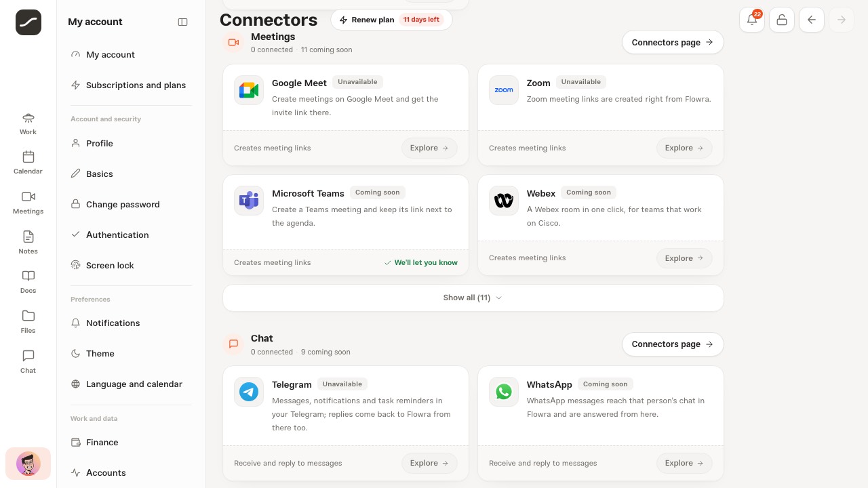
Task: Open Profile settings
Action: [x=131, y=144]
